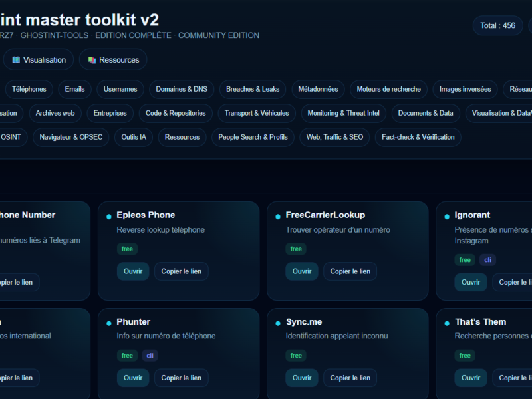The width and height of the screenshot is (532, 399).
Task: Click the Visualisation chart icon
Action: tap(16, 60)
